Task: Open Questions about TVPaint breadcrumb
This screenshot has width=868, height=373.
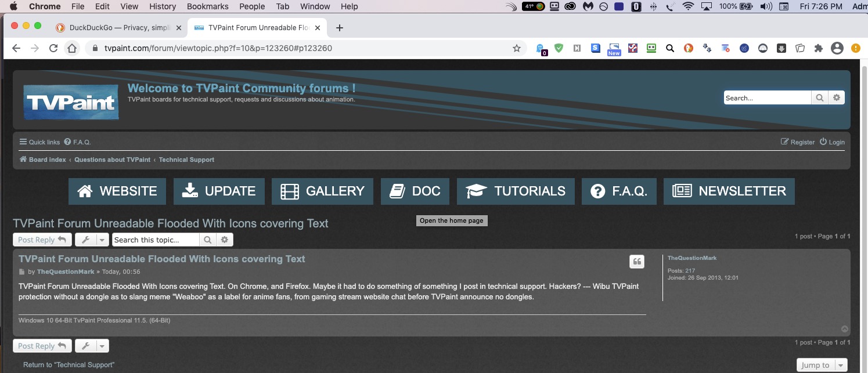Action: [x=112, y=160]
